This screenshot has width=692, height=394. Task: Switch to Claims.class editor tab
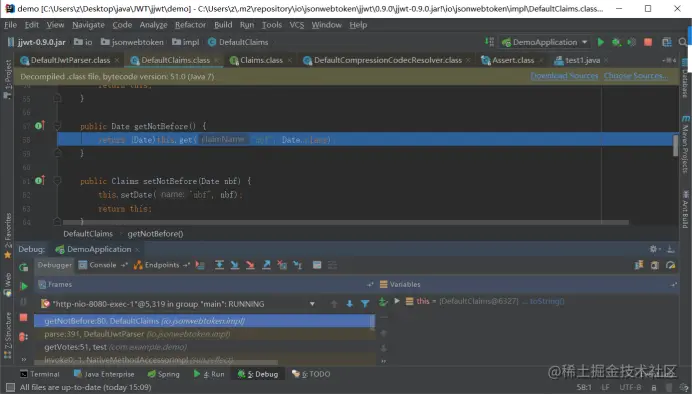pyautogui.click(x=261, y=60)
